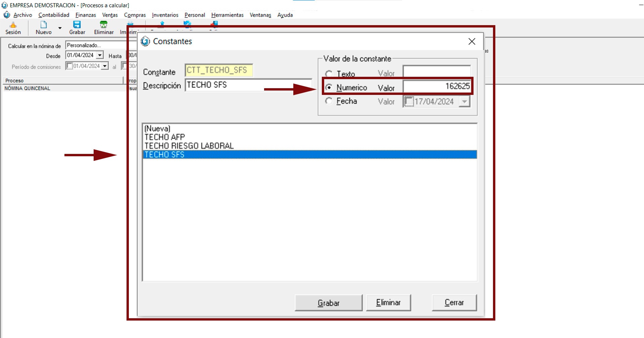This screenshot has width=644, height=338.
Task: Select TECHO RIESGO LABORAL in the list
Action: click(189, 146)
